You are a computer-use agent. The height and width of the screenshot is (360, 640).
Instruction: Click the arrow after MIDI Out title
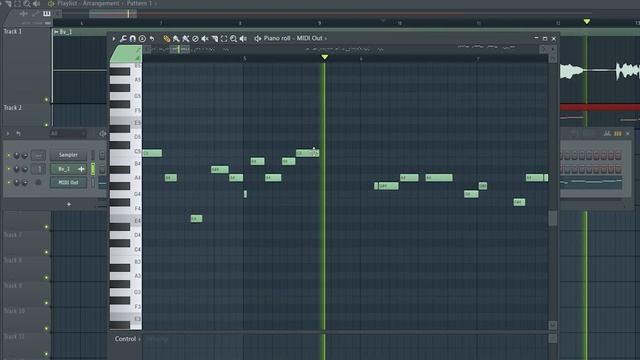pos(326,39)
